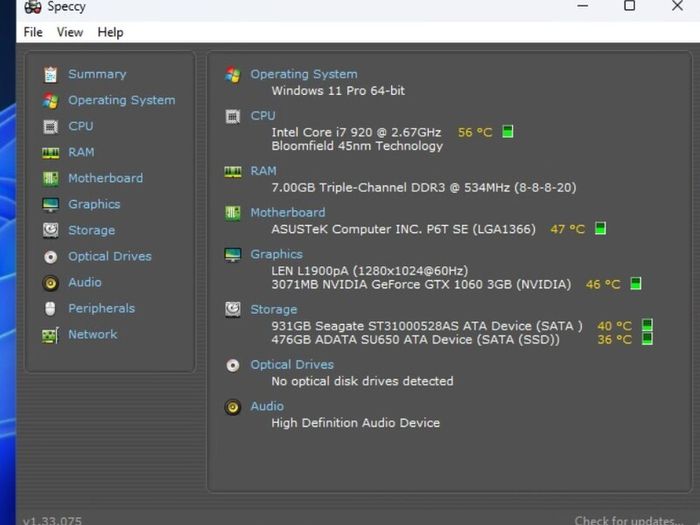700x525 pixels.
Task: Go to the Operating System sidebar section
Action: (x=121, y=100)
